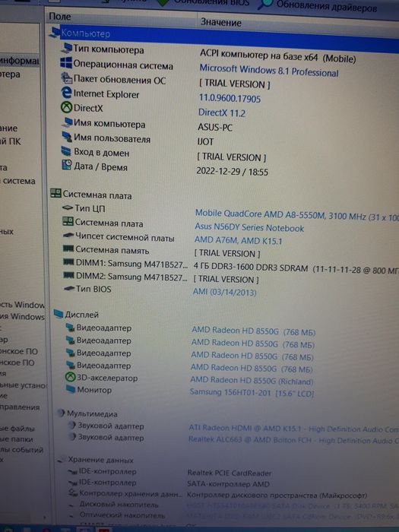Click the Системная память memory icon
The image size is (399, 532).
click(x=68, y=249)
